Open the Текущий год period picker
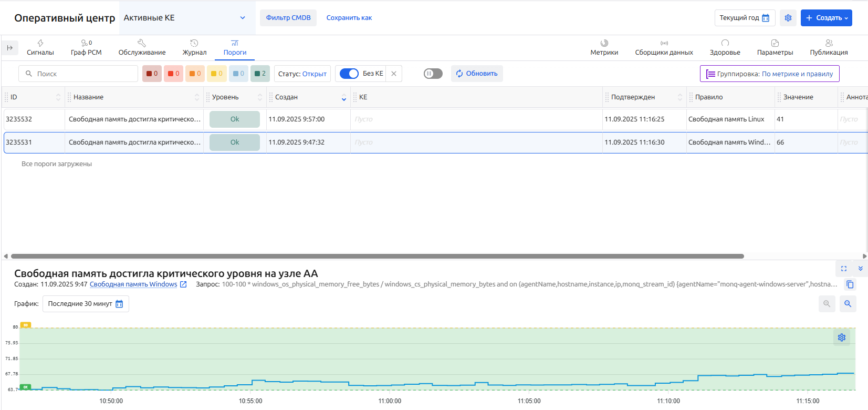Viewport: 868px width, 410px height. click(x=744, y=18)
